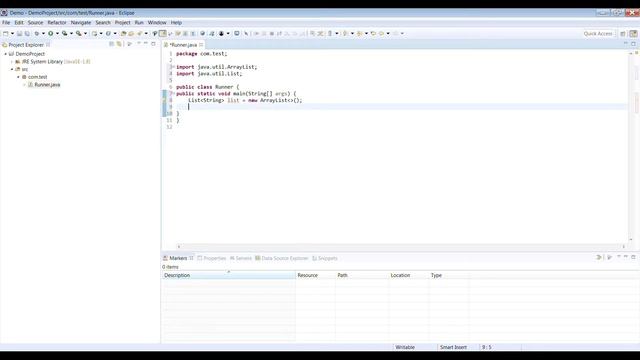Collapse the main method fold marker
Screen dimensions: 640x360
173,93
